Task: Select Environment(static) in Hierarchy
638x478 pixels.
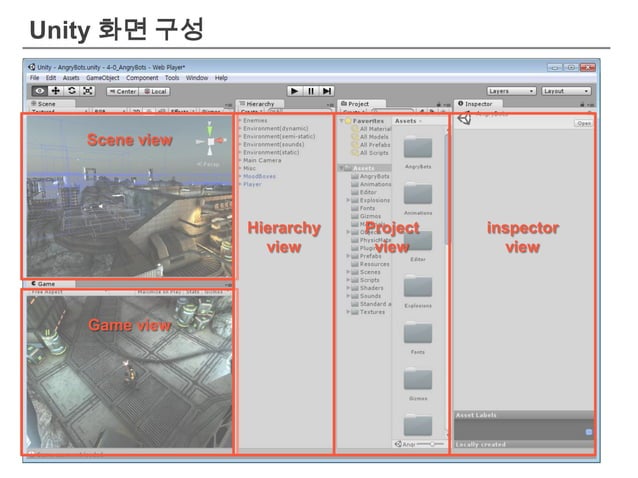Action: click(271, 152)
